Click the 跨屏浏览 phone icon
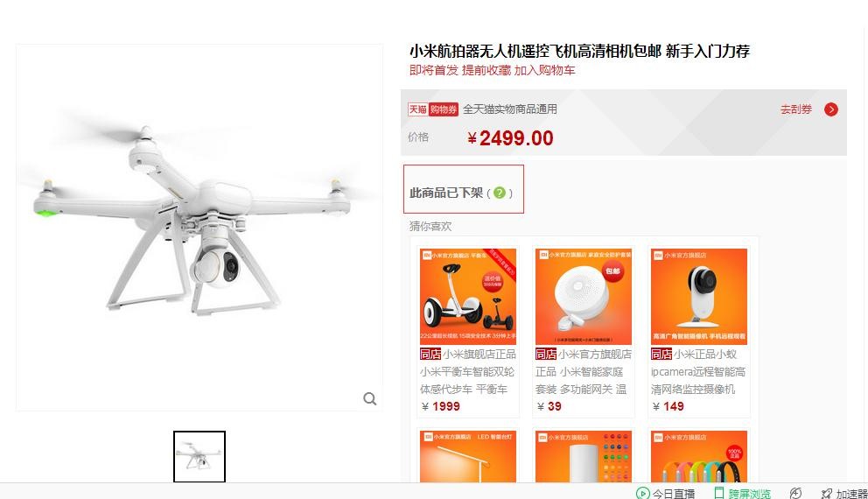868x499 pixels. click(x=719, y=493)
